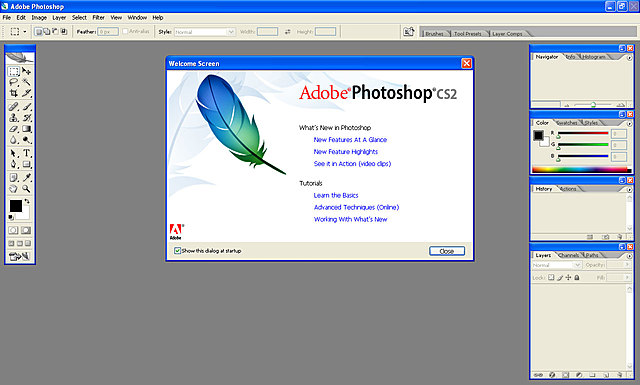Select the Path Selection tool
Image resolution: width=640 pixels, height=385 pixels.
13,153
